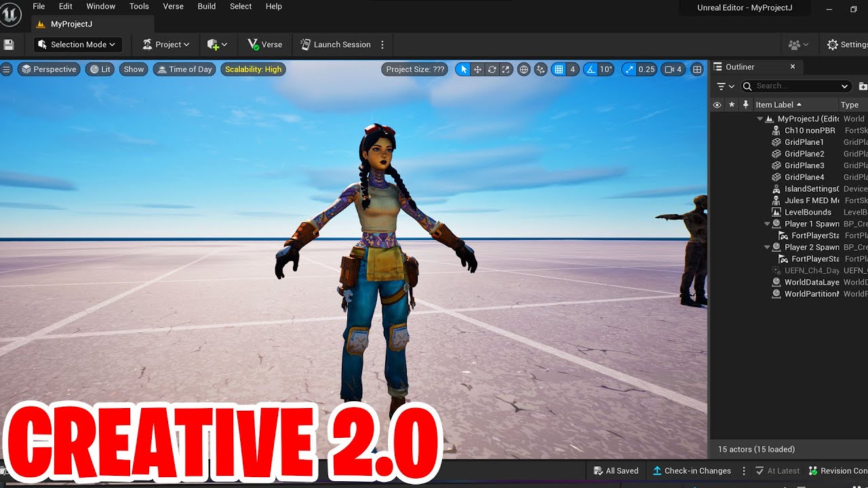Open the Build menu

coord(207,6)
